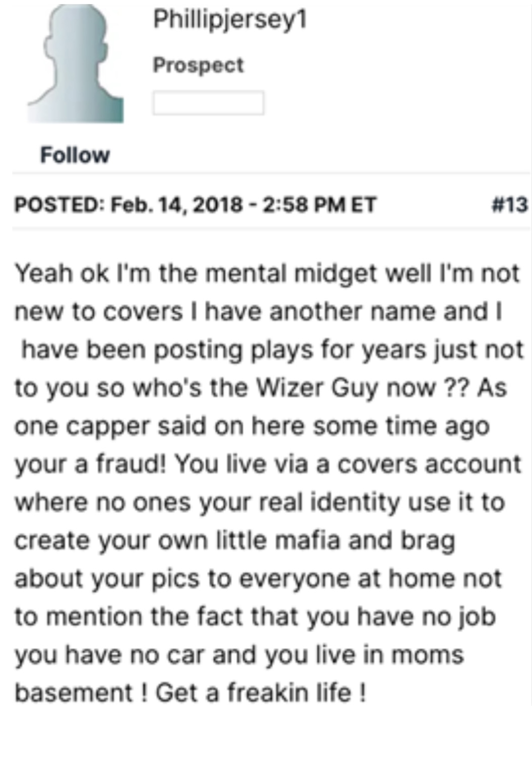Click the Follow button under the avatar
The height and width of the screenshot is (757, 532).
(75, 155)
